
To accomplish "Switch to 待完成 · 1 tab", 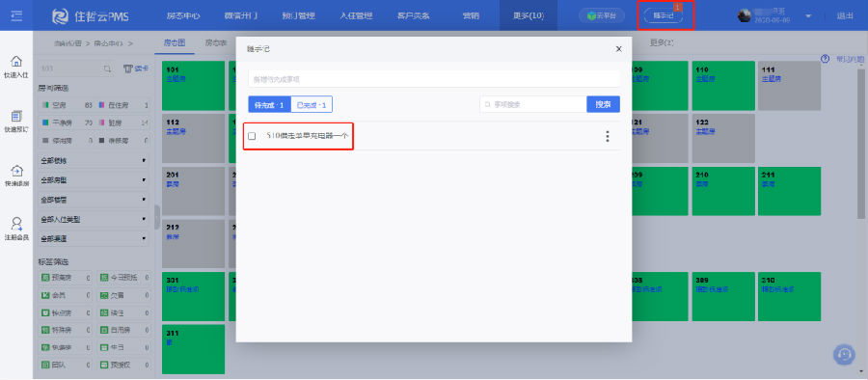I will (x=270, y=105).
